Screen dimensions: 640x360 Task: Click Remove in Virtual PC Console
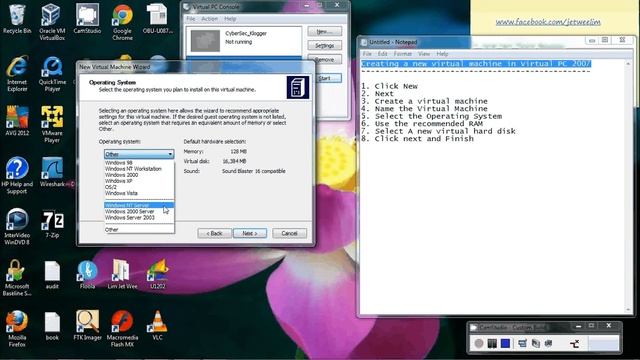pos(324,60)
